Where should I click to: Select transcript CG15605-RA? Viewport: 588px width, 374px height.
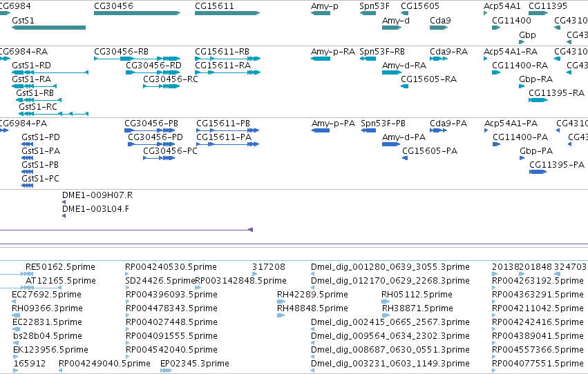[428, 79]
